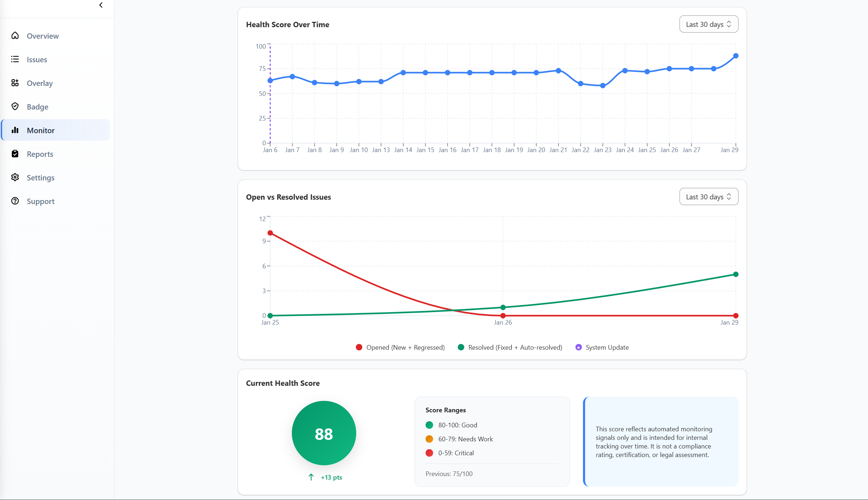Image resolution: width=868 pixels, height=500 pixels.
Task: Click the Monitor bar-chart icon
Action: pyautogui.click(x=15, y=130)
